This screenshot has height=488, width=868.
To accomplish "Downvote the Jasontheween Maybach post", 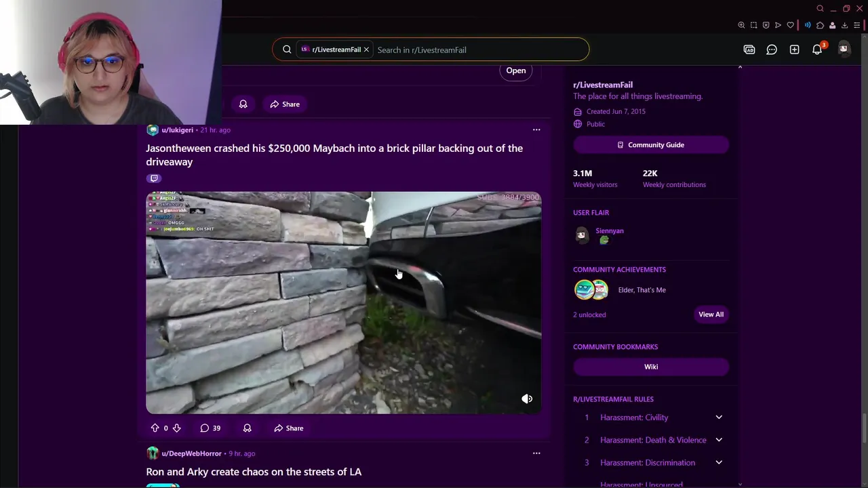I will tap(176, 428).
